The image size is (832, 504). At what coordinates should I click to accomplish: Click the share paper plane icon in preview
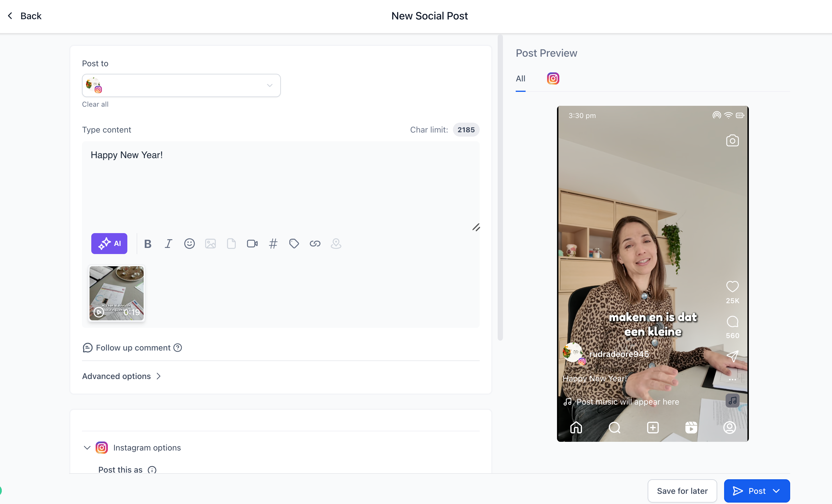(x=732, y=356)
